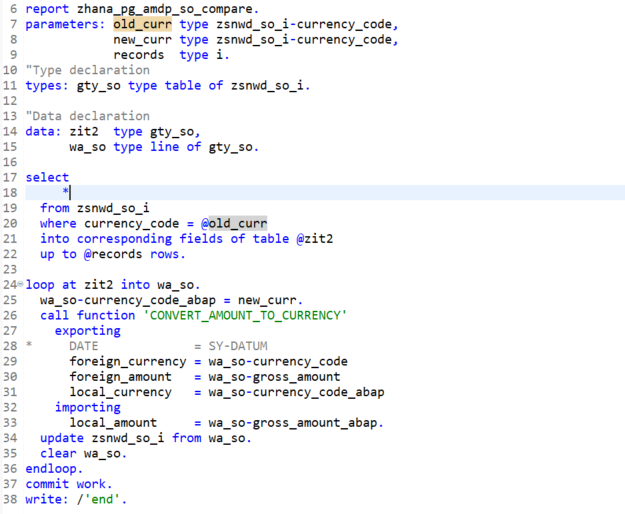This screenshot has height=514, width=625.
Task: Click wa_so-gross_amount on line 30
Action: tap(274, 377)
